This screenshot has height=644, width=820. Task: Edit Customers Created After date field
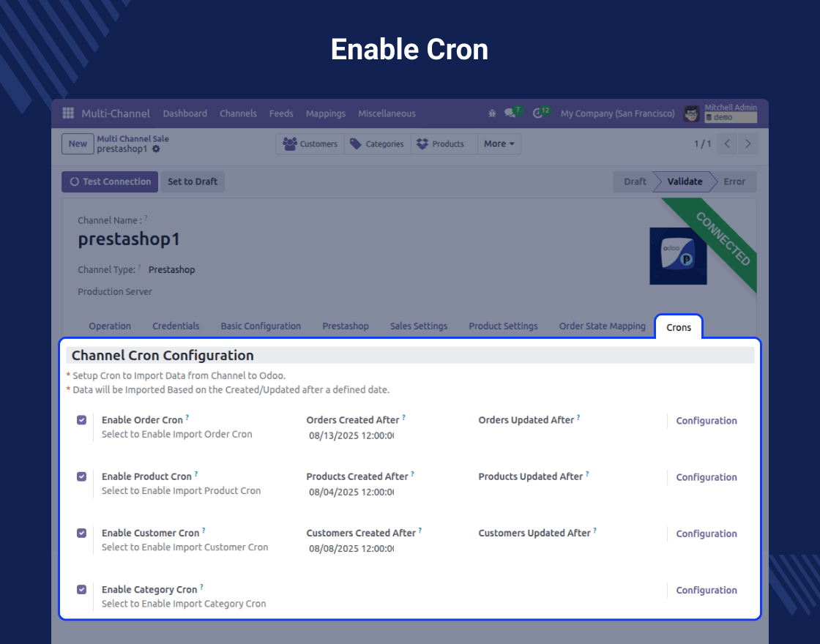pyautogui.click(x=351, y=548)
